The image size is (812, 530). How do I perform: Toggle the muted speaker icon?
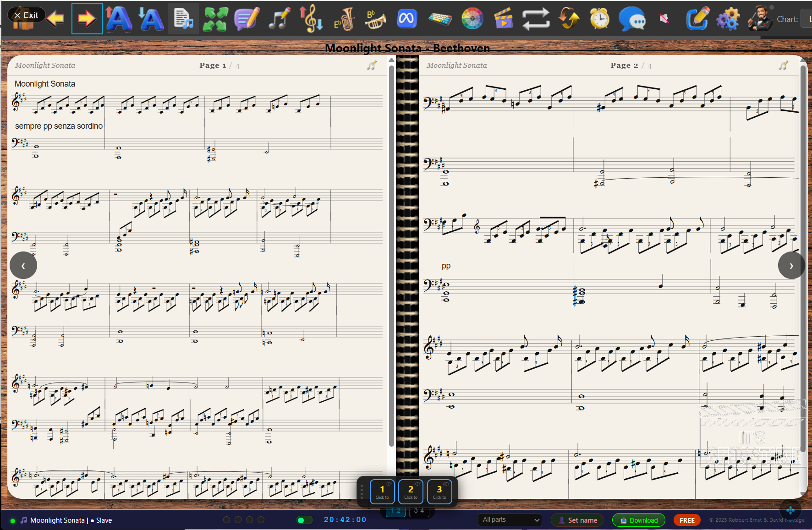coord(664,19)
